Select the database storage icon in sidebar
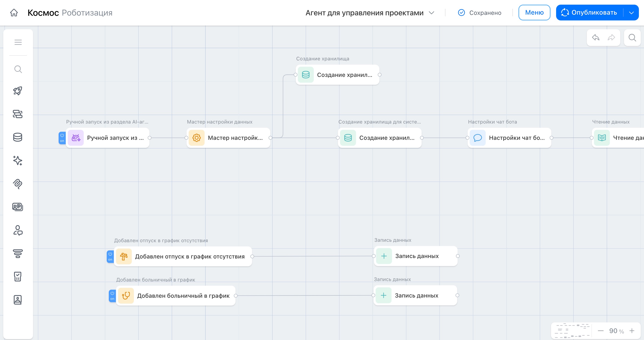The width and height of the screenshot is (644, 340). (18, 137)
